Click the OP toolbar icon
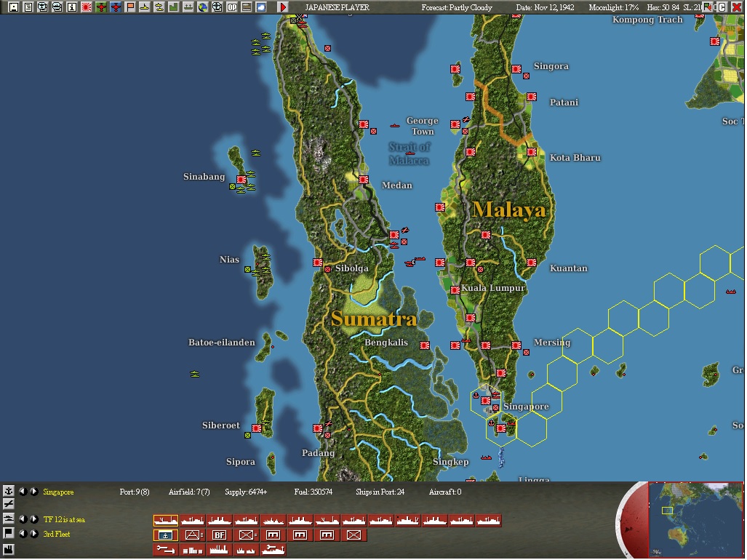This screenshot has height=560, width=747. (232, 7)
